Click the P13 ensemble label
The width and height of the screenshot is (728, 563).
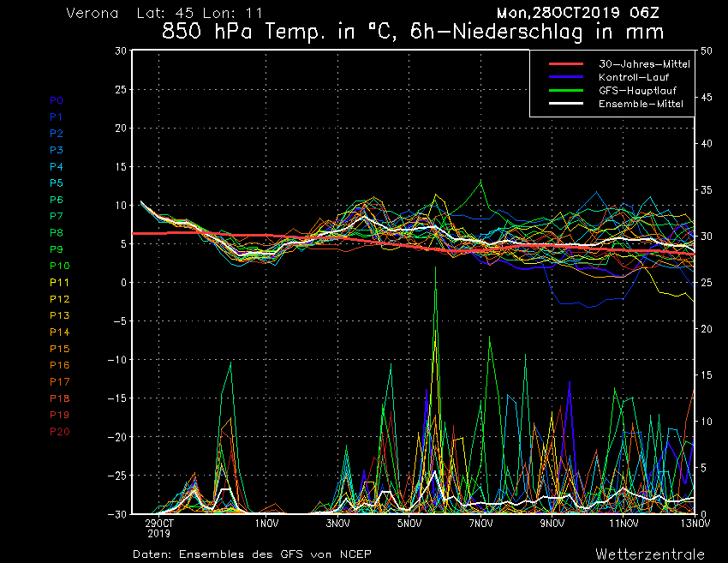[x=59, y=315]
